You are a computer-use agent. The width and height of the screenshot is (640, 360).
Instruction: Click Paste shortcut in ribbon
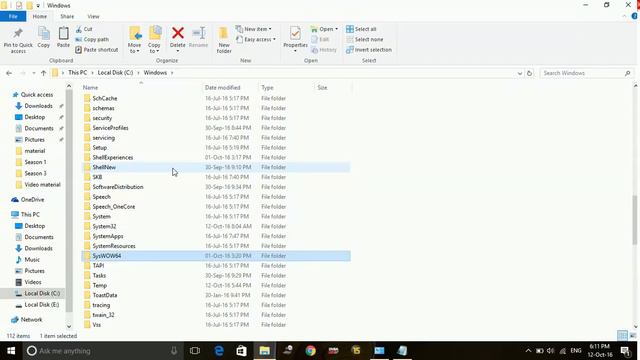tap(97, 49)
